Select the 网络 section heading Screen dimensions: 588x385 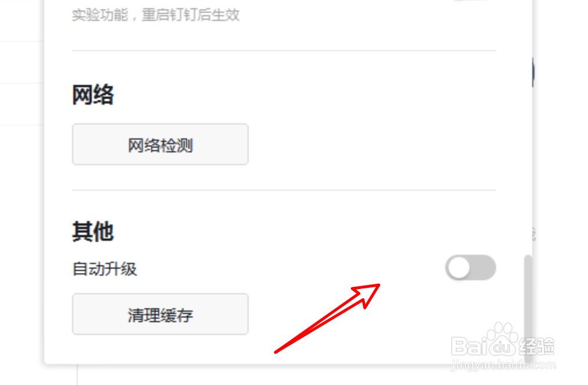[x=92, y=95]
